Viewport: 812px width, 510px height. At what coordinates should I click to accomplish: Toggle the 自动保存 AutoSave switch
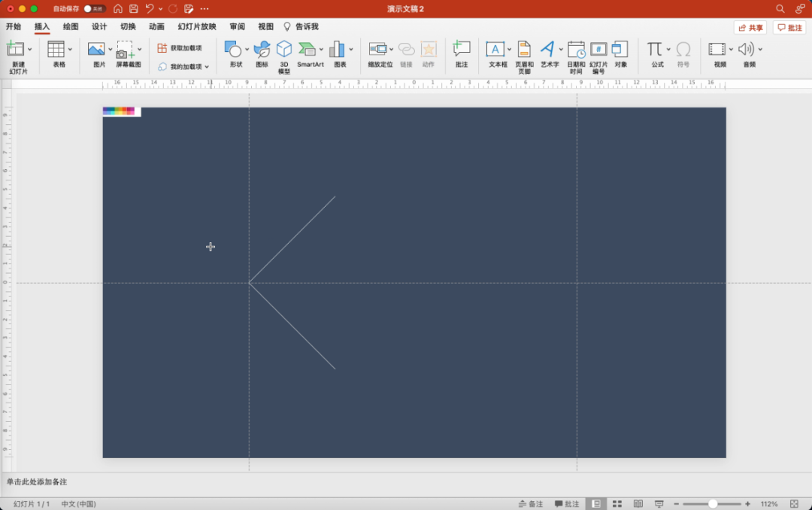tap(95, 9)
